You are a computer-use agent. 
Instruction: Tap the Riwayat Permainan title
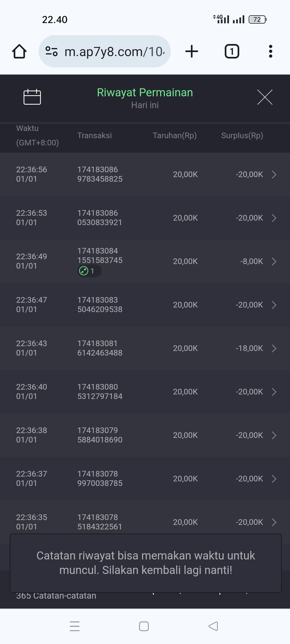(145, 93)
